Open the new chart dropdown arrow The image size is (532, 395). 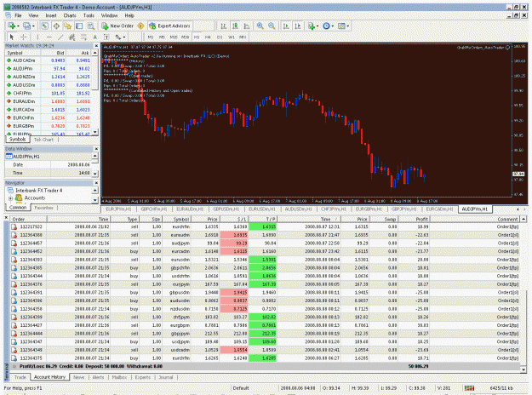coord(18,26)
